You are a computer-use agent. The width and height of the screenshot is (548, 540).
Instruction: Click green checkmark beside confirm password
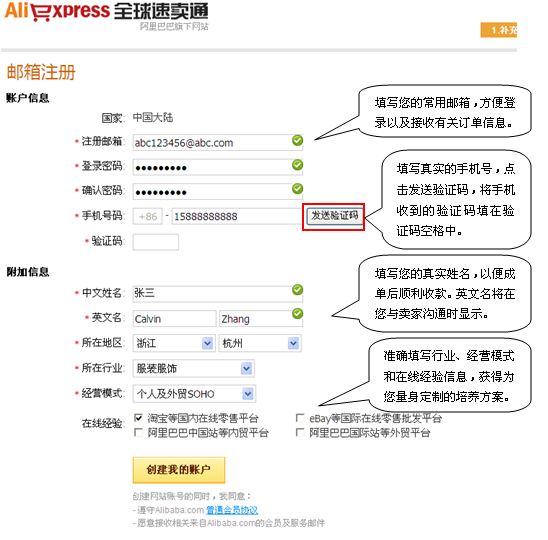click(297, 189)
